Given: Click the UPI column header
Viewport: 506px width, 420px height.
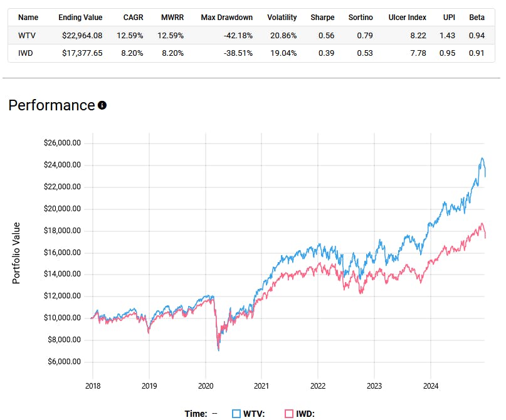Looking at the screenshot, I should (x=449, y=18).
